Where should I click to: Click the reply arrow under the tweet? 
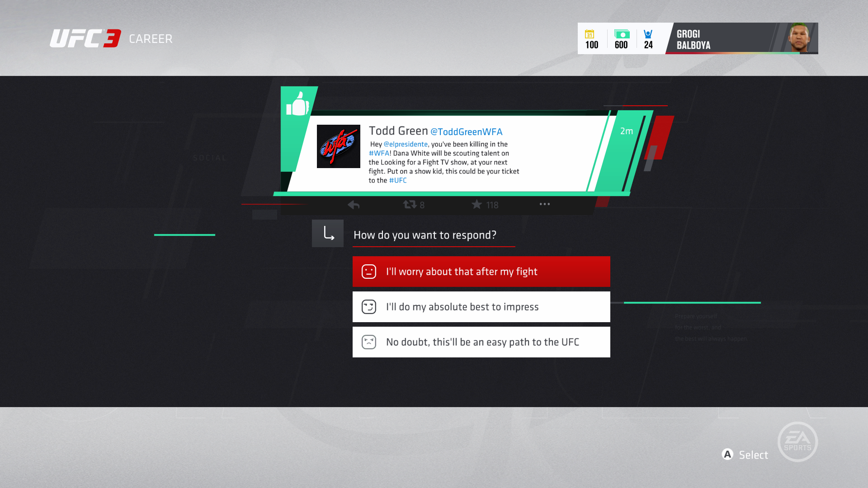pos(354,205)
